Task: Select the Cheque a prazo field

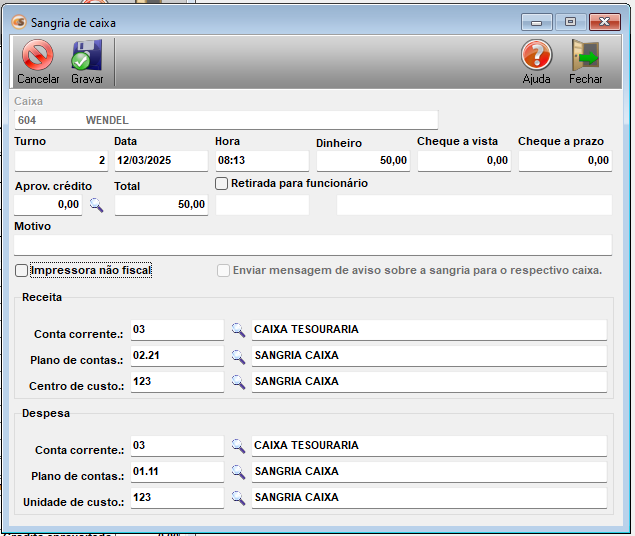Action: tap(565, 160)
